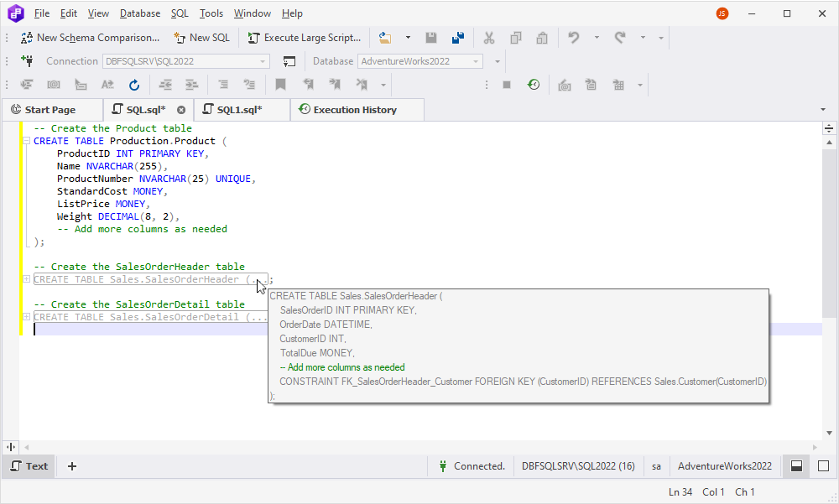This screenshot has height=504, width=839.
Task: Expand the collapsed Sales.SalesOrderHeader block
Action: tap(26, 279)
